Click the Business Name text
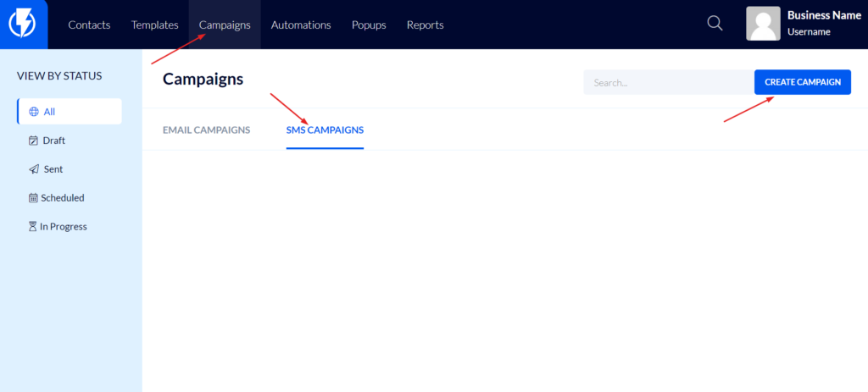This screenshot has height=392, width=868. pyautogui.click(x=824, y=15)
